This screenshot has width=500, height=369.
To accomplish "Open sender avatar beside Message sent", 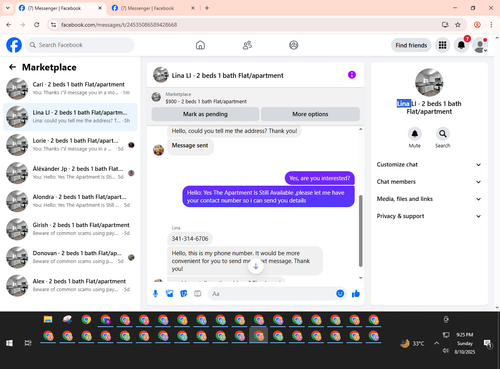I will point(158,150).
